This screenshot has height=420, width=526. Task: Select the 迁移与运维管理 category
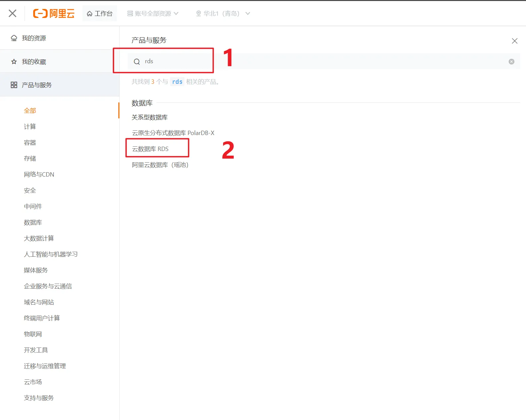point(45,366)
